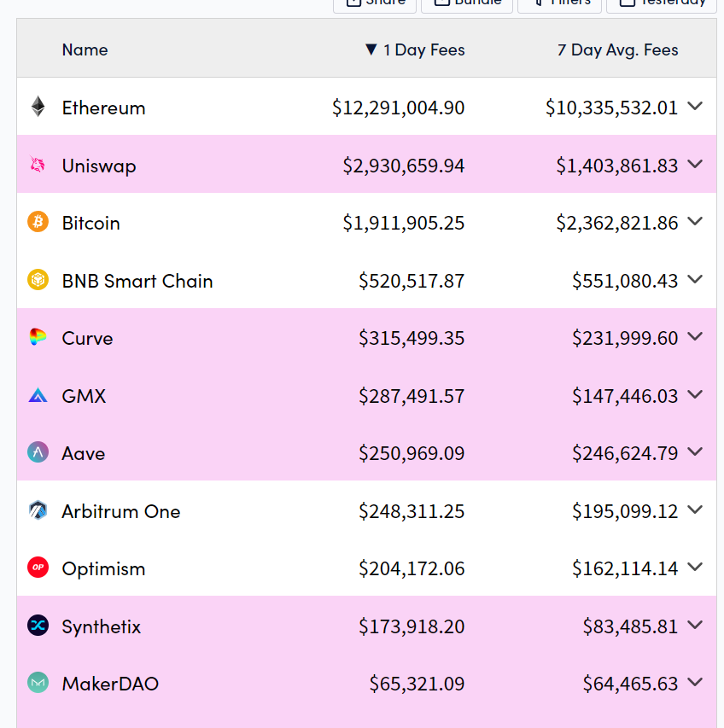Expand the BNB Smart Chain row
724x728 pixels.
[x=695, y=279]
